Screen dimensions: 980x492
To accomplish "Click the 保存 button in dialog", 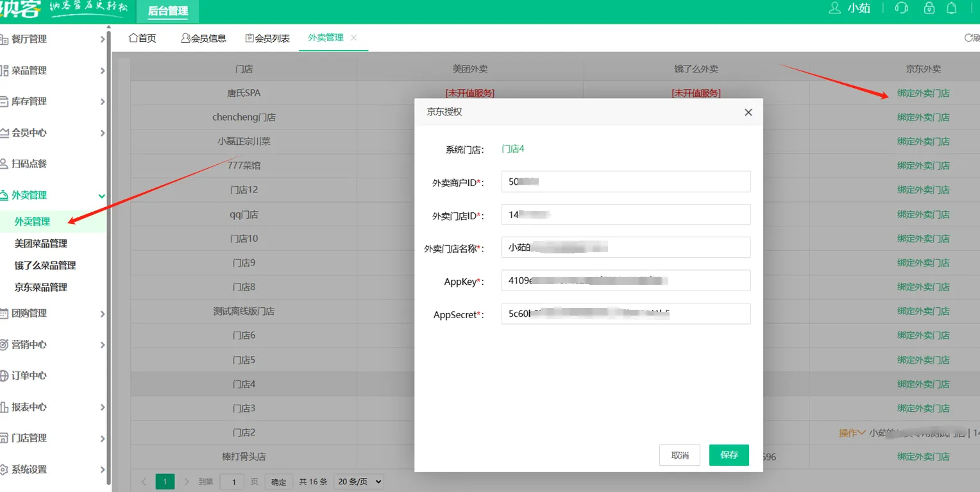I will tap(729, 455).
